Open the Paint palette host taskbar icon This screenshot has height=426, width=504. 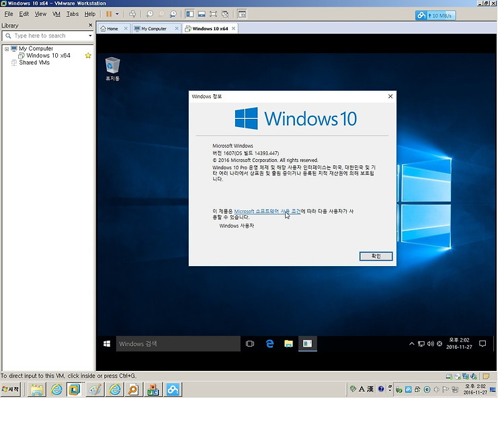point(95,390)
